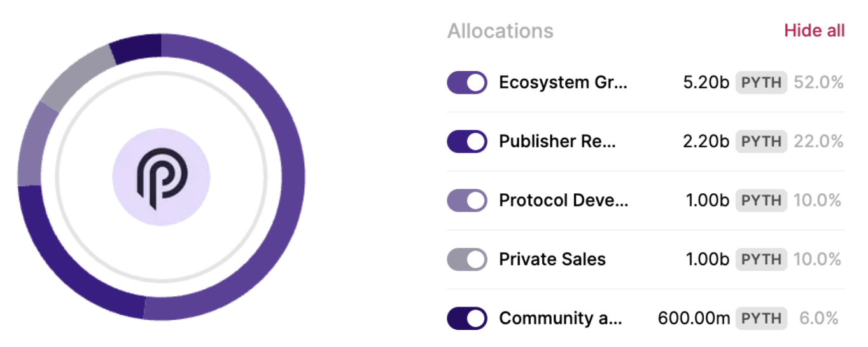The image size is (868, 347).
Task: Click the PYTH badge in Ecosystem row
Action: coord(761,83)
